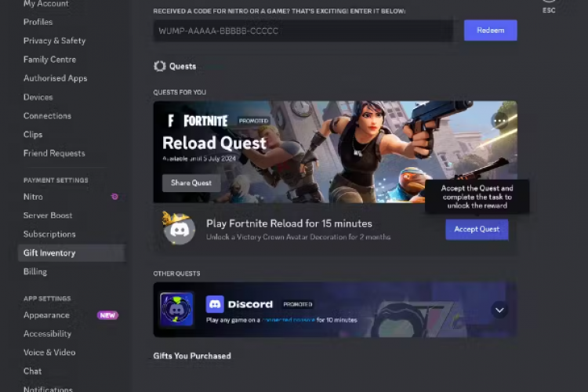588x392 pixels.
Task: Open Server Boost settings
Action: point(48,216)
